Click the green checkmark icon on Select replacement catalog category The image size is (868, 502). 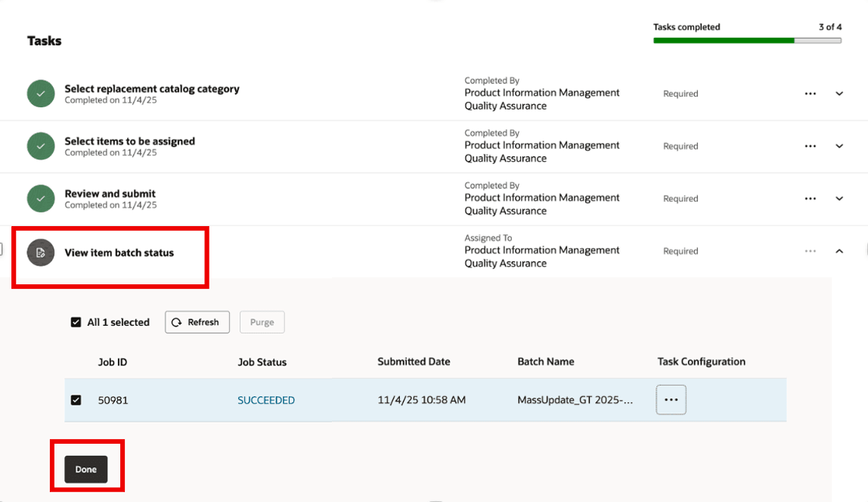[x=41, y=93]
